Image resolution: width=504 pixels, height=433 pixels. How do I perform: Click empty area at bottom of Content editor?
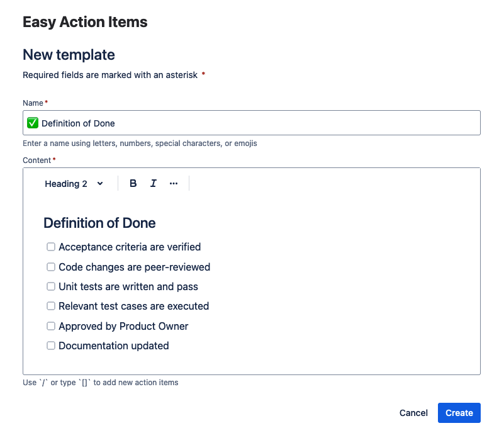(x=252, y=364)
